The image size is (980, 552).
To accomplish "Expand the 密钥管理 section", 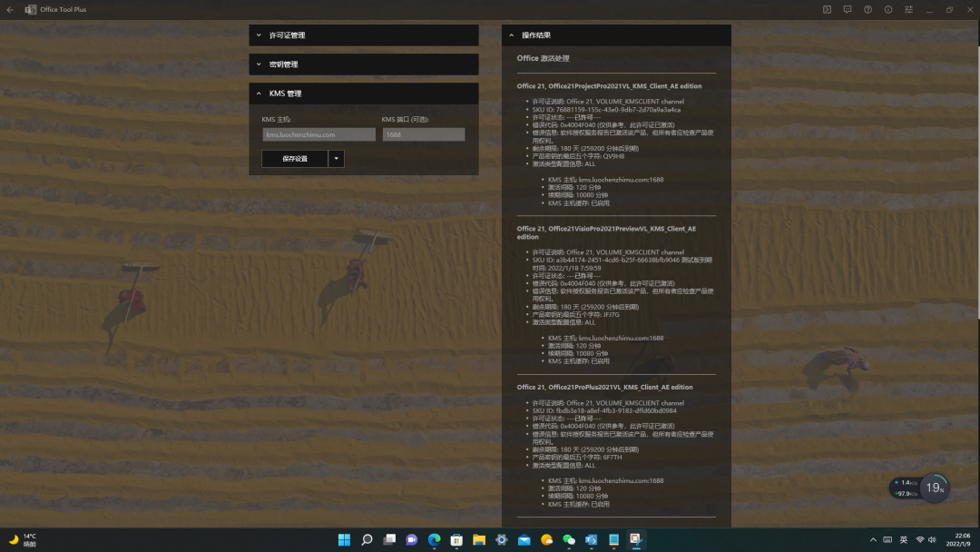I will [364, 64].
